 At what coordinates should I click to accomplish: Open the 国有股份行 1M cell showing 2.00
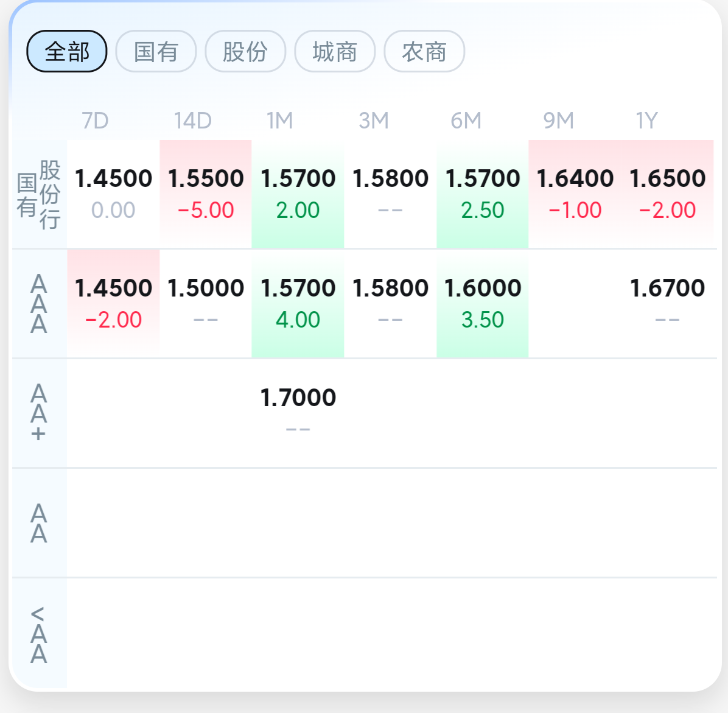click(x=298, y=194)
